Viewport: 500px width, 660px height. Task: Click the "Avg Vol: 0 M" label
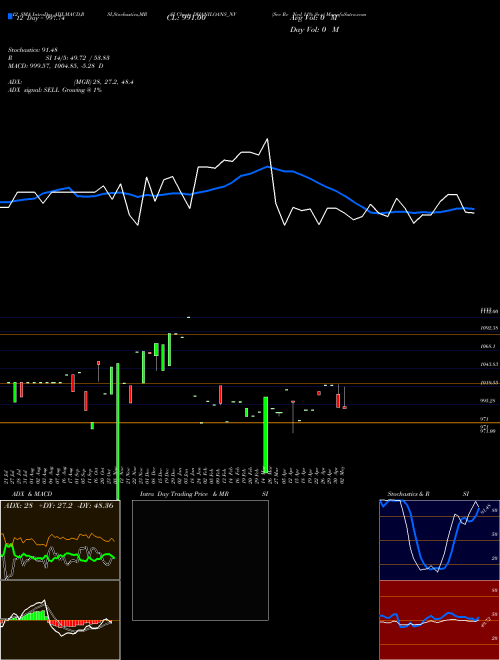pyautogui.click(x=315, y=18)
